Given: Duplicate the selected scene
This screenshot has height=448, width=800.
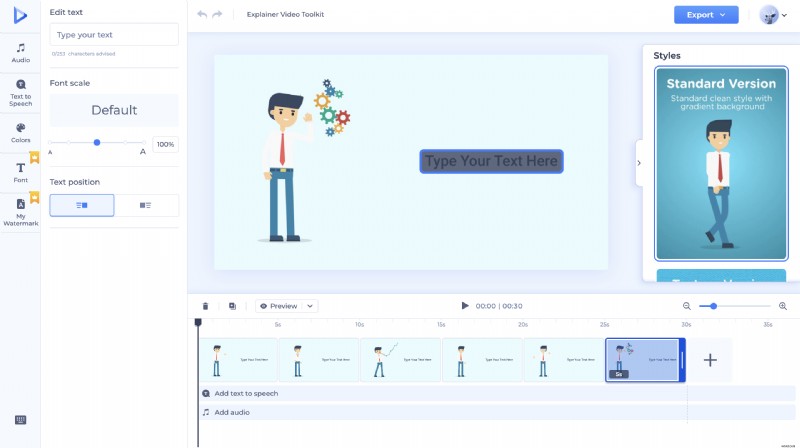Looking at the screenshot, I should [232, 306].
